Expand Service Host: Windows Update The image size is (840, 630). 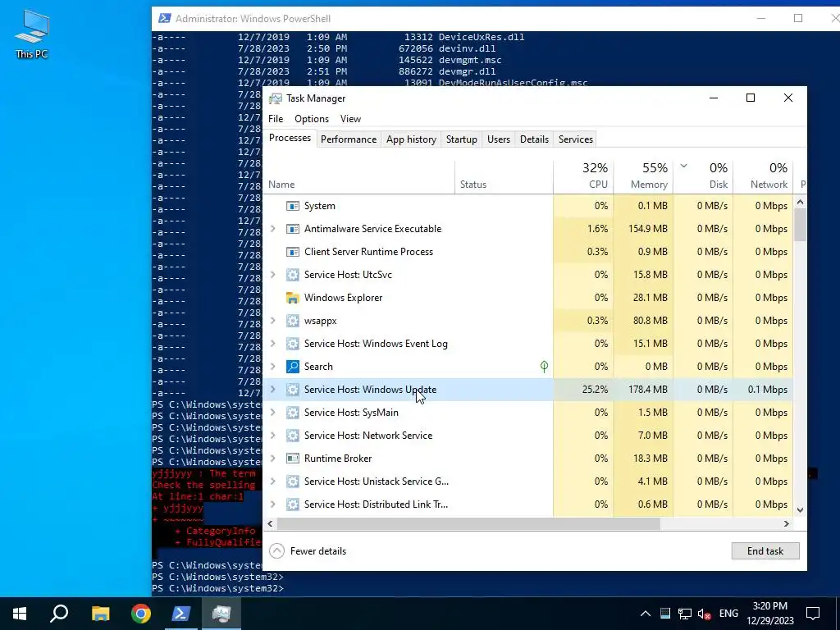[x=272, y=390]
